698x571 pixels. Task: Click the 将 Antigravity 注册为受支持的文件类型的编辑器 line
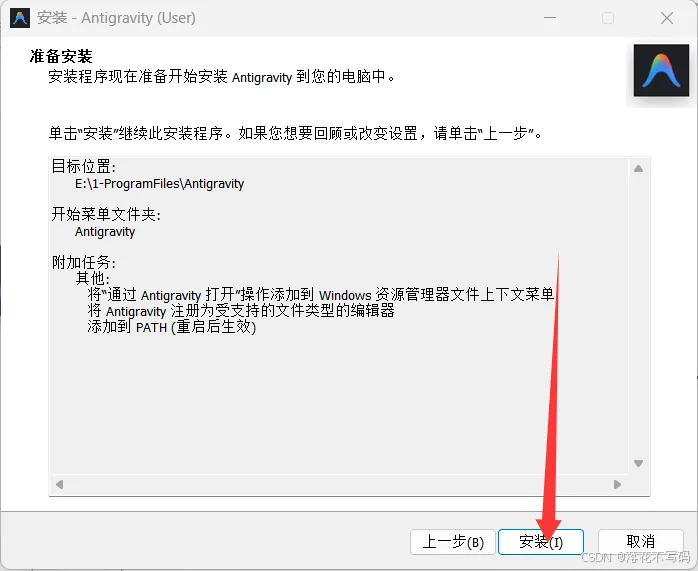241,311
